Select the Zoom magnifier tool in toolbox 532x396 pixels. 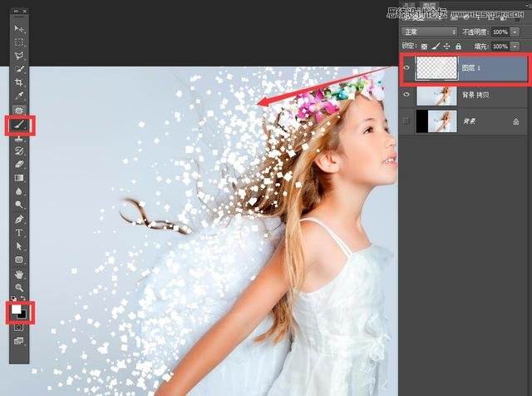pos(19,288)
